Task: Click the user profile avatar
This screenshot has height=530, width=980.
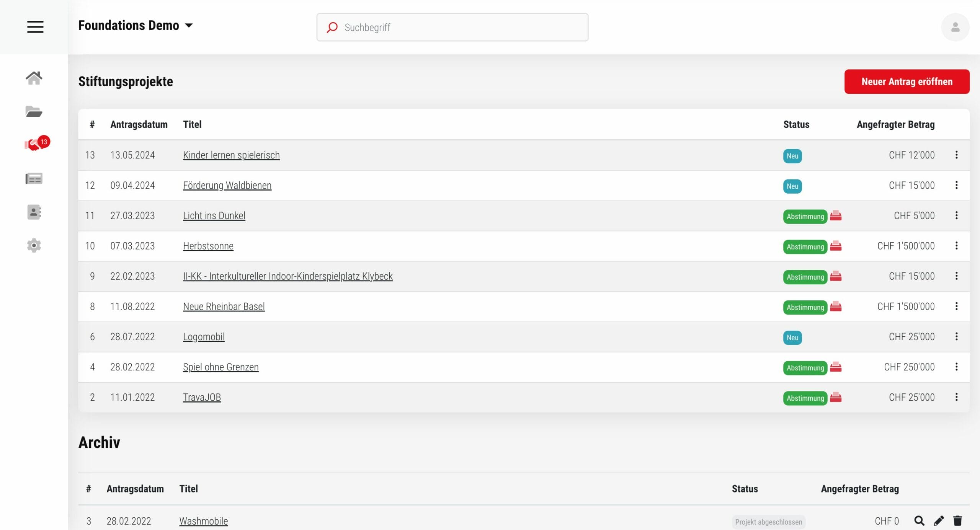Action: click(x=955, y=27)
